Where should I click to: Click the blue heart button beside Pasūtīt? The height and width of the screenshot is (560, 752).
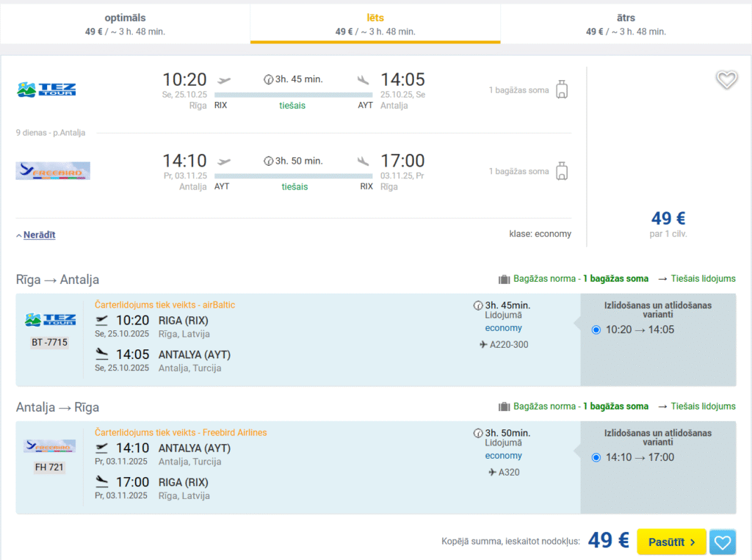click(x=723, y=542)
